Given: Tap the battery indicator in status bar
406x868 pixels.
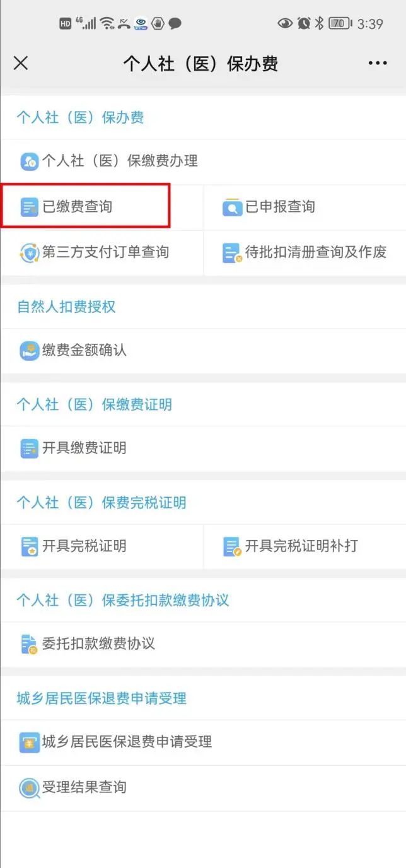Looking at the screenshot, I should click(x=340, y=23).
